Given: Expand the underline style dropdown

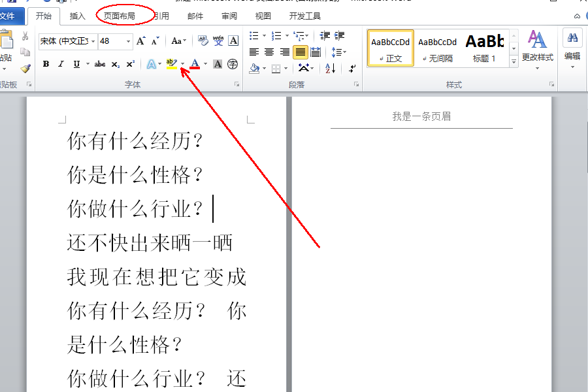Looking at the screenshot, I should pos(88,64).
